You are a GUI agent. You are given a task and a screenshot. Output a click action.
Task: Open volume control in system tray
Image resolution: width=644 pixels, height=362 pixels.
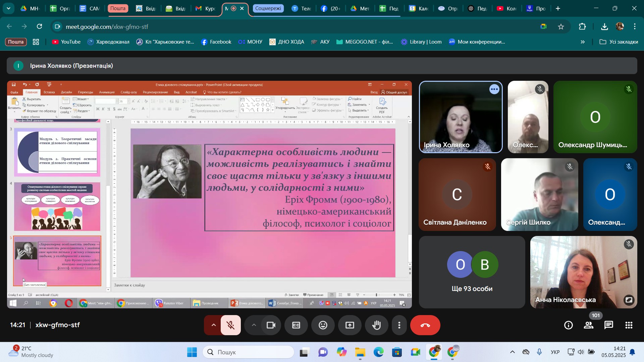pos(581,352)
